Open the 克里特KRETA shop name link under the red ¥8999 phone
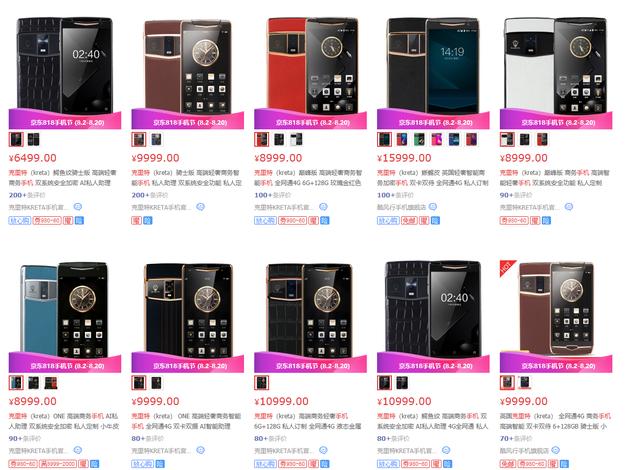The image size is (640, 470). [285, 207]
